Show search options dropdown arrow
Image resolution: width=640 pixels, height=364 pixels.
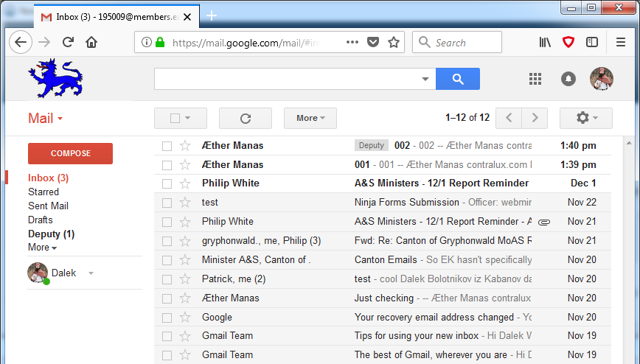(425, 79)
